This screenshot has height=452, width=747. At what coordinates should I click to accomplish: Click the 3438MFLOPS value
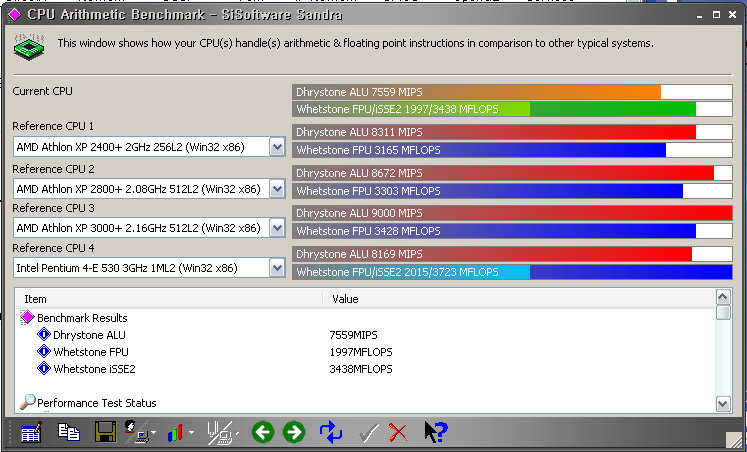361,370
